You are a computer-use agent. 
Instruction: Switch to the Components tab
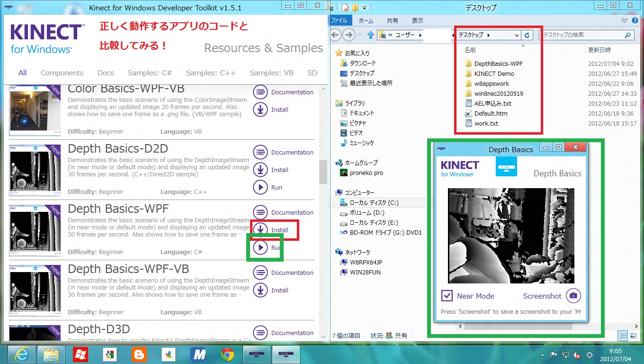point(62,73)
